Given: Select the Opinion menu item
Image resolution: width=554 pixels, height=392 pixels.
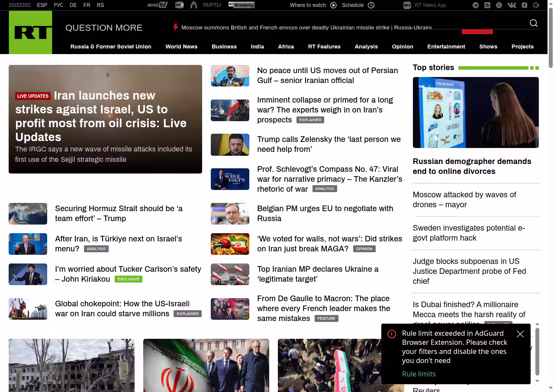Looking at the screenshot, I should (403, 47).
